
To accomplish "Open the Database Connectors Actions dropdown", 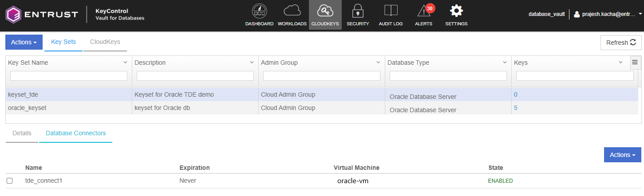I will pyautogui.click(x=622, y=155).
